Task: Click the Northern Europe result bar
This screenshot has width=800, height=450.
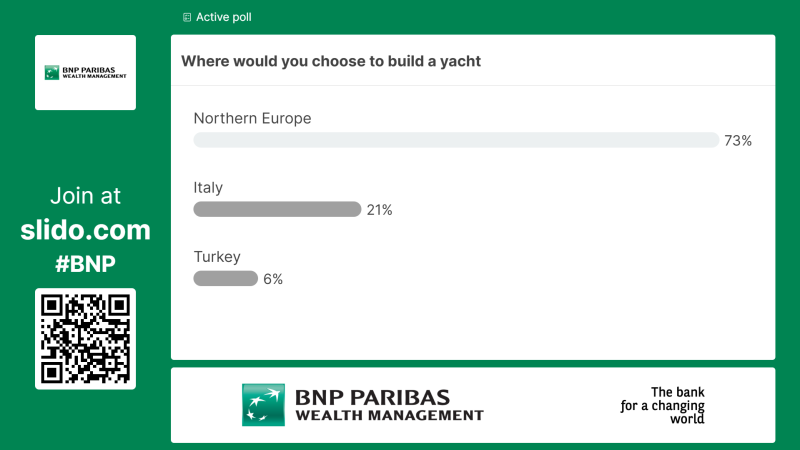Action: (455, 141)
